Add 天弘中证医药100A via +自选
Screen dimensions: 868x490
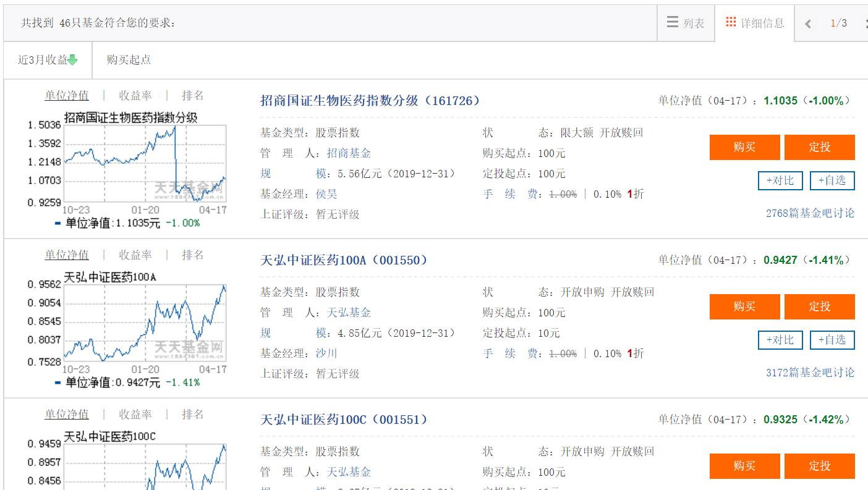(x=832, y=340)
